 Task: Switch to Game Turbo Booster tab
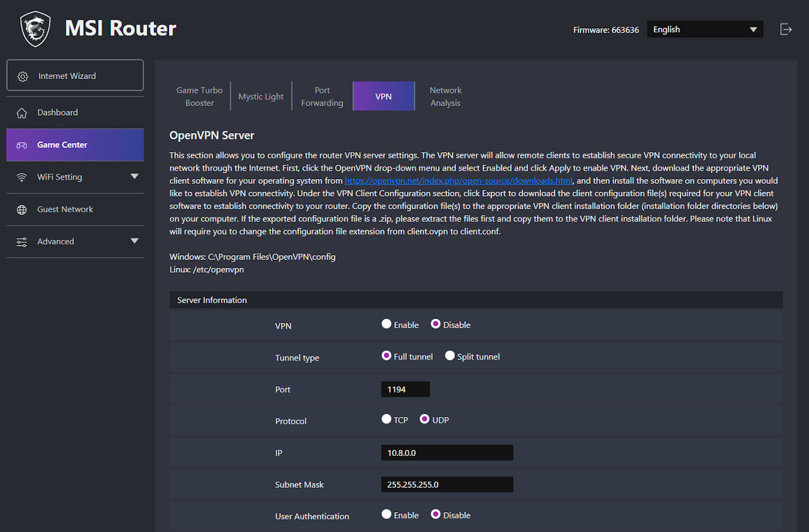coord(200,96)
